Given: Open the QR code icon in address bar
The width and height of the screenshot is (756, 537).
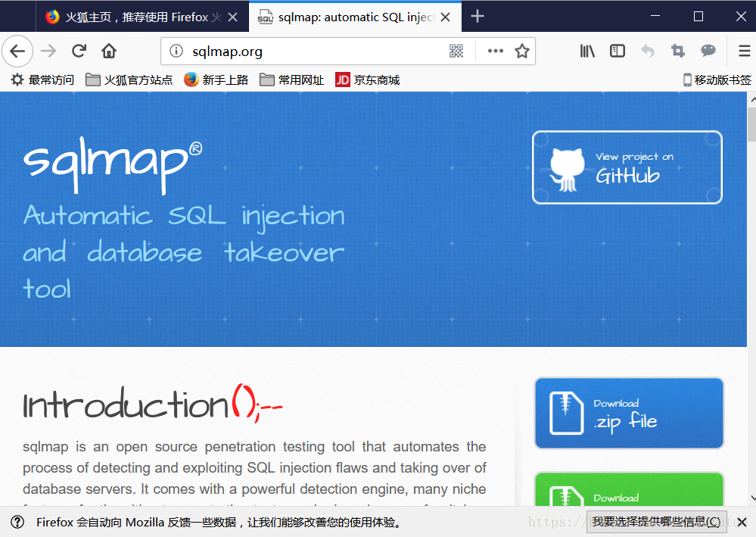Looking at the screenshot, I should [456, 51].
